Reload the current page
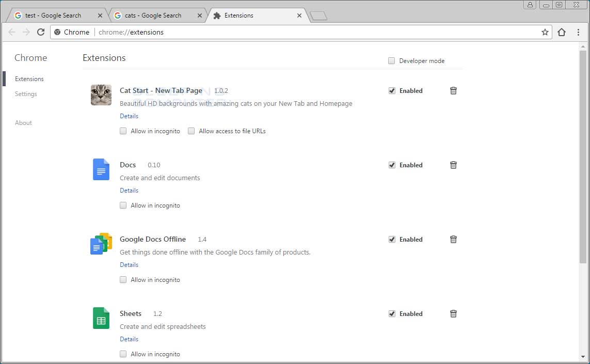This screenshot has height=364, width=590. tap(41, 33)
